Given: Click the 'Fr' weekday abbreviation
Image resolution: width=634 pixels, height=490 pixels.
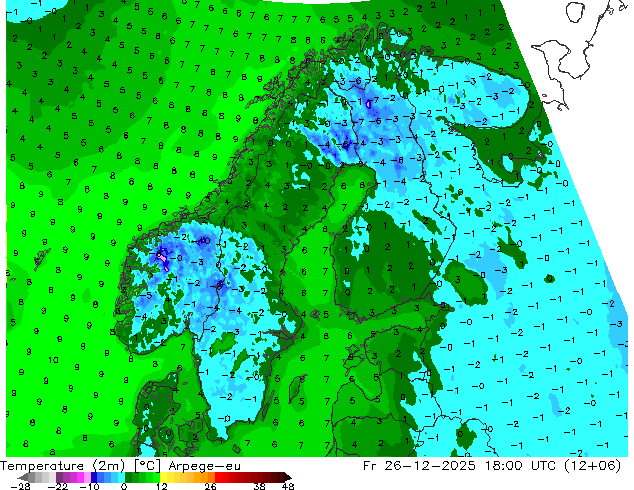Looking at the screenshot, I should point(370,466).
